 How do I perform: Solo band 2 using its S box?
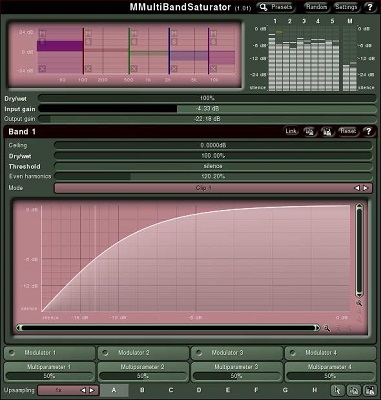pos(88,42)
